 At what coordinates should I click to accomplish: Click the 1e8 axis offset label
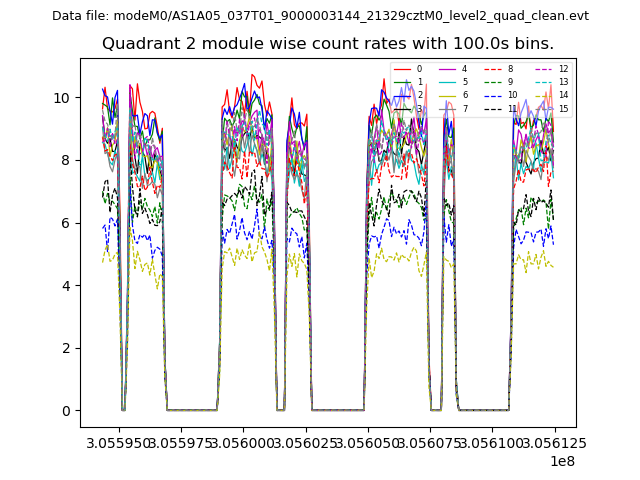(561, 461)
